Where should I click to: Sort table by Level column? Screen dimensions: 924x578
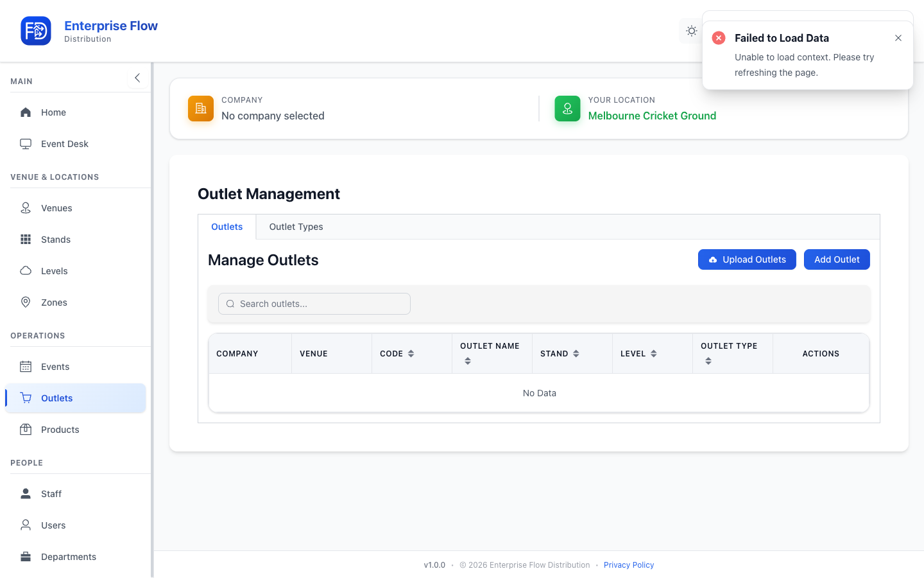click(654, 354)
